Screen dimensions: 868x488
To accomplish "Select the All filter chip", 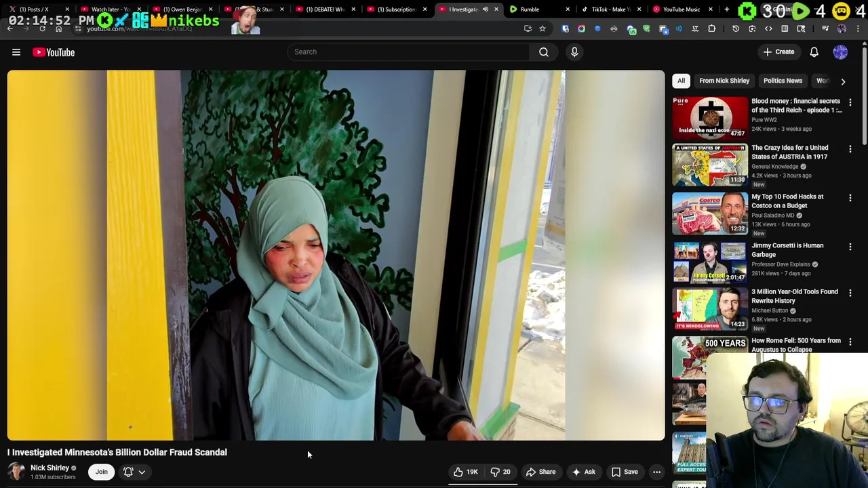I will [681, 81].
